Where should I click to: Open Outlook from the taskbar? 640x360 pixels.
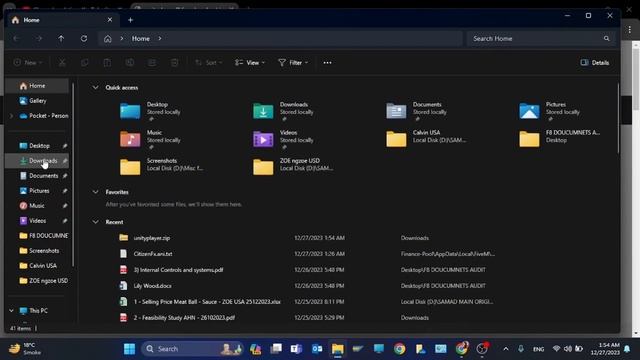pyautogui.click(x=317, y=349)
